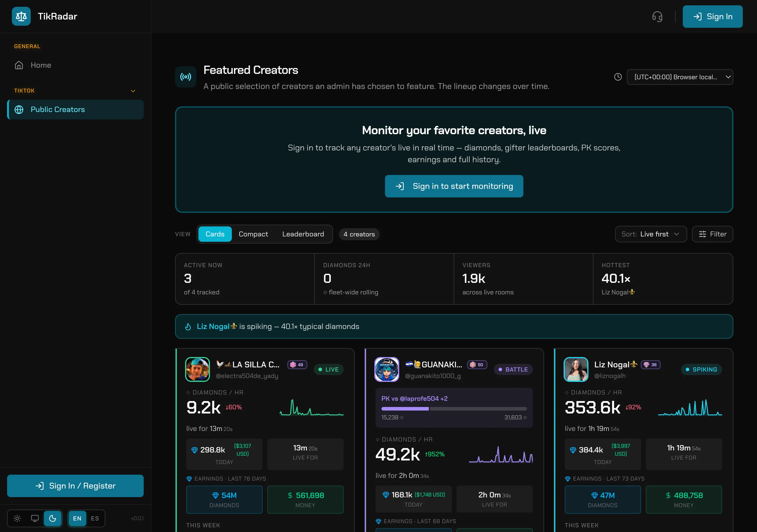Viewport: 757px width, 532px height.
Task: Click Sign in to start monitoring
Action: (x=454, y=186)
